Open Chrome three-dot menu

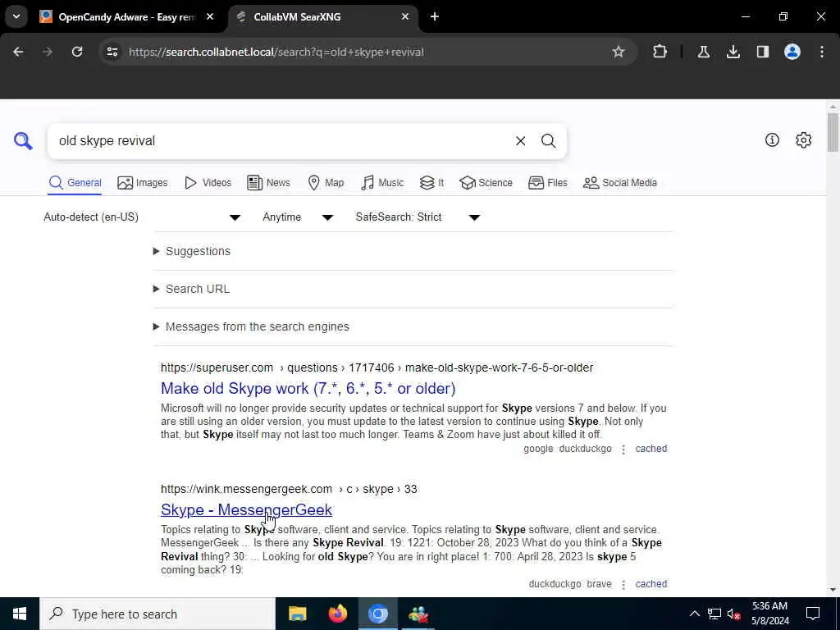(822, 52)
